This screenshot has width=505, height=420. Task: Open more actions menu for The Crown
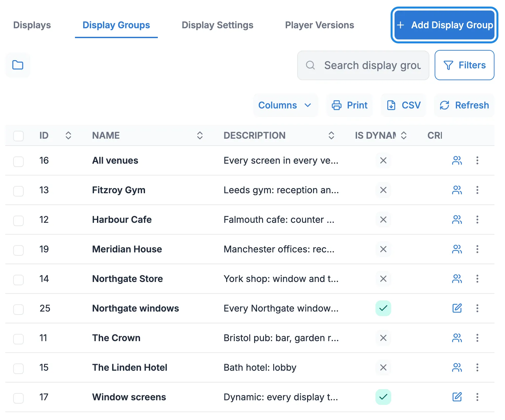tap(477, 338)
